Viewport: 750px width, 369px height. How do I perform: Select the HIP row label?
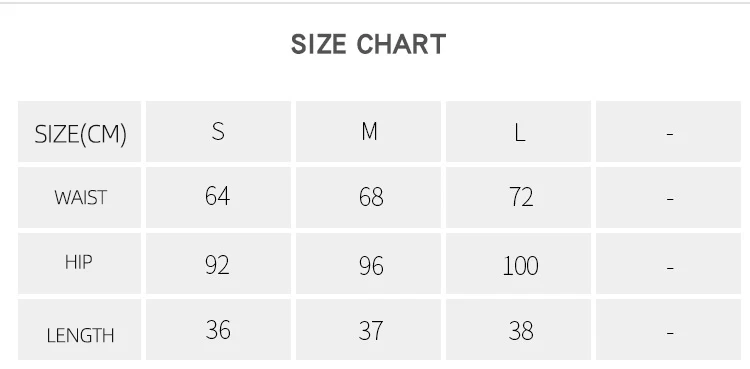click(79, 263)
